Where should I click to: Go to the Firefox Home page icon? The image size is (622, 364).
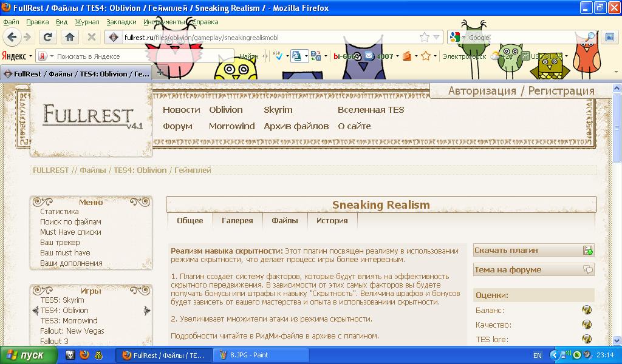pyautogui.click(x=70, y=37)
